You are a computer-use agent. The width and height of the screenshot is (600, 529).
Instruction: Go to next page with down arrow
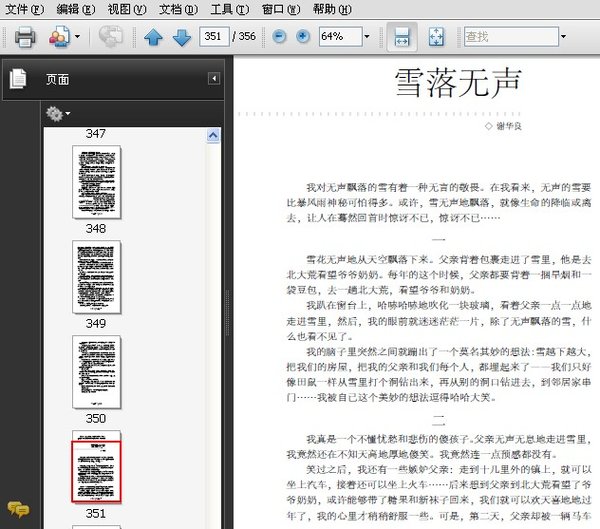point(182,38)
